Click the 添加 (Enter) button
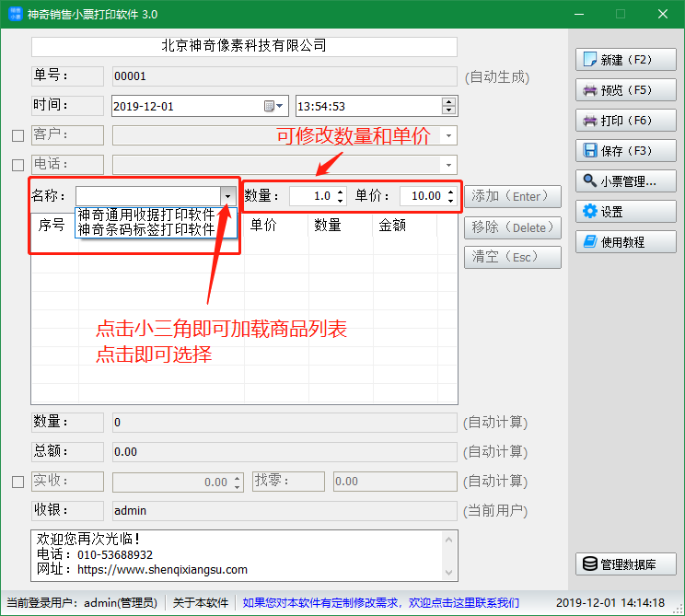This screenshot has height=616, width=685. coord(513,197)
